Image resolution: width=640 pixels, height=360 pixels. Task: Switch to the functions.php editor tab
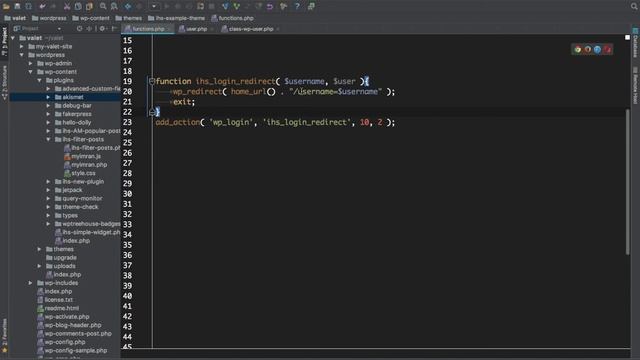148,29
